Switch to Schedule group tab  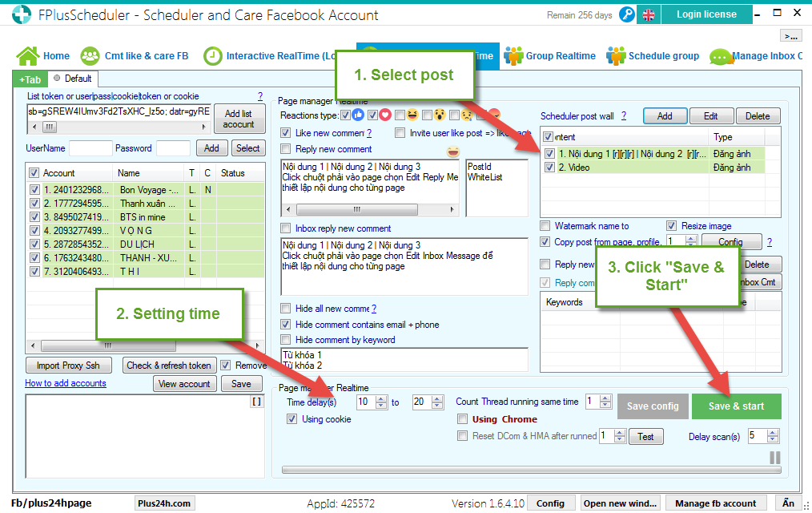point(653,56)
